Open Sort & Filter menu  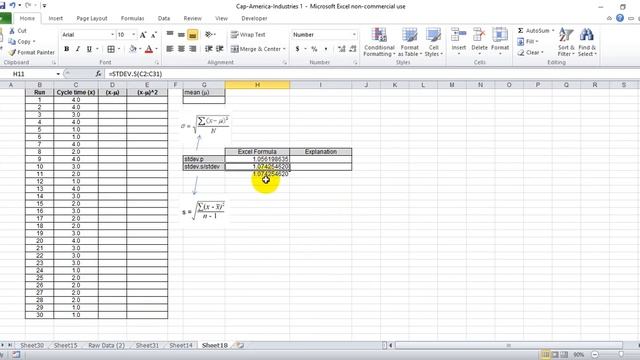[566, 42]
